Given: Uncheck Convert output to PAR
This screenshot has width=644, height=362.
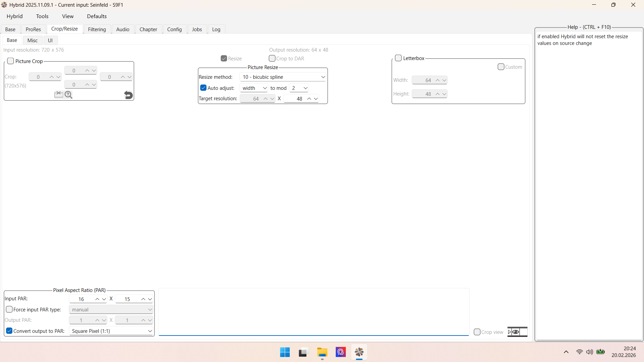Looking at the screenshot, I should click(9, 331).
